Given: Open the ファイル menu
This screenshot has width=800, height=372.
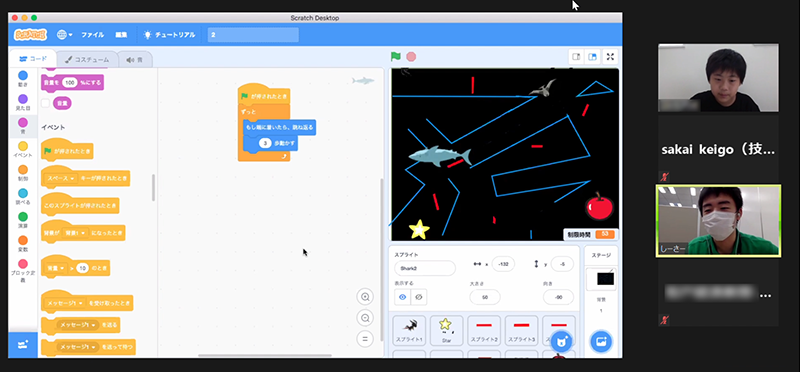Looking at the screenshot, I should tap(92, 35).
